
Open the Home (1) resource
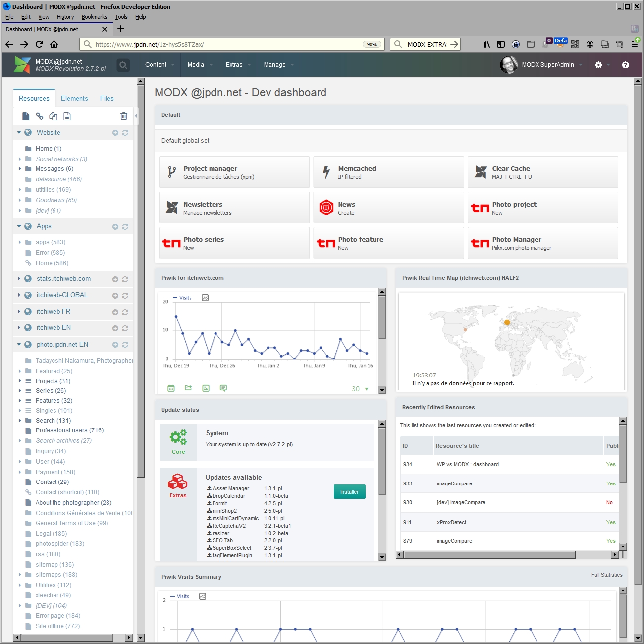[49, 149]
